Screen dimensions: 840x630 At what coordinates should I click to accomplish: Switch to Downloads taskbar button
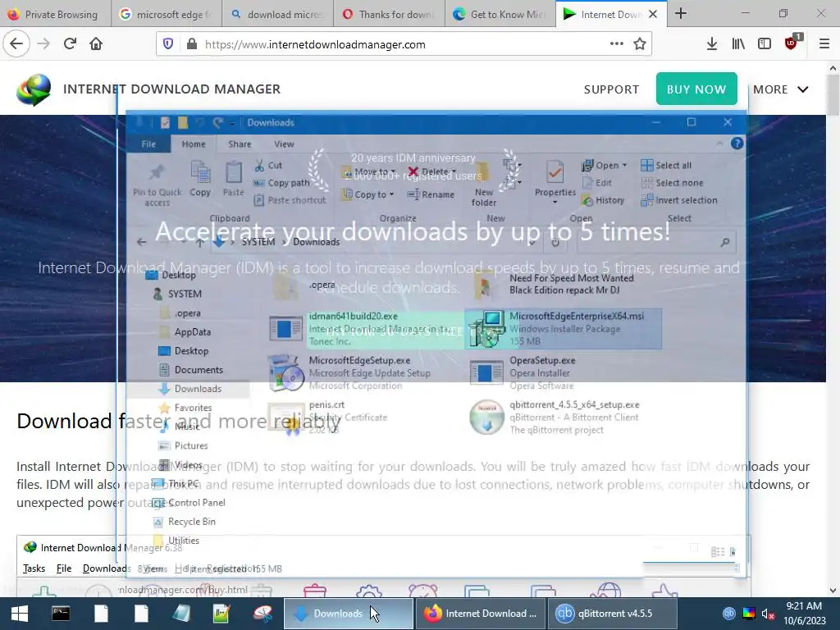tap(348, 614)
